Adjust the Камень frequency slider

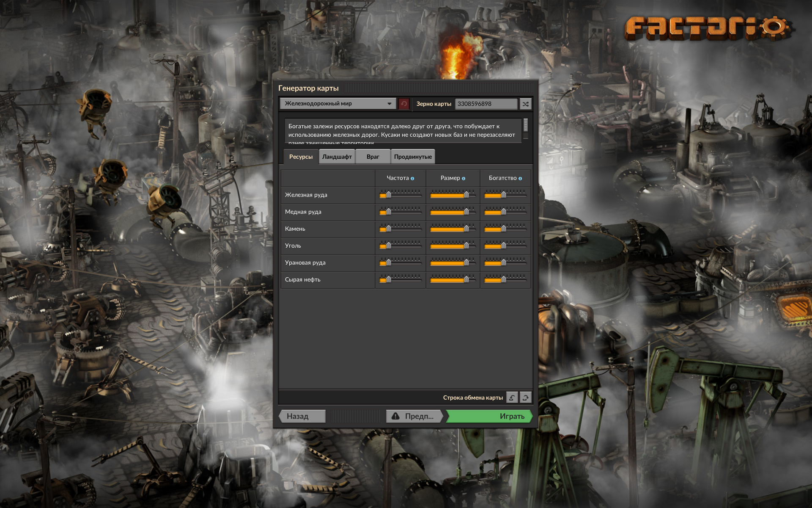click(x=401, y=229)
